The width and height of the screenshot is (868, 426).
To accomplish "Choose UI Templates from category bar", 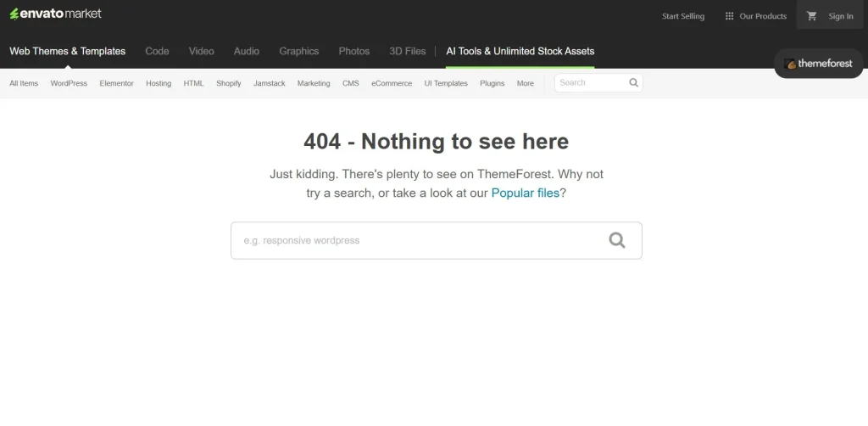I will pyautogui.click(x=446, y=83).
